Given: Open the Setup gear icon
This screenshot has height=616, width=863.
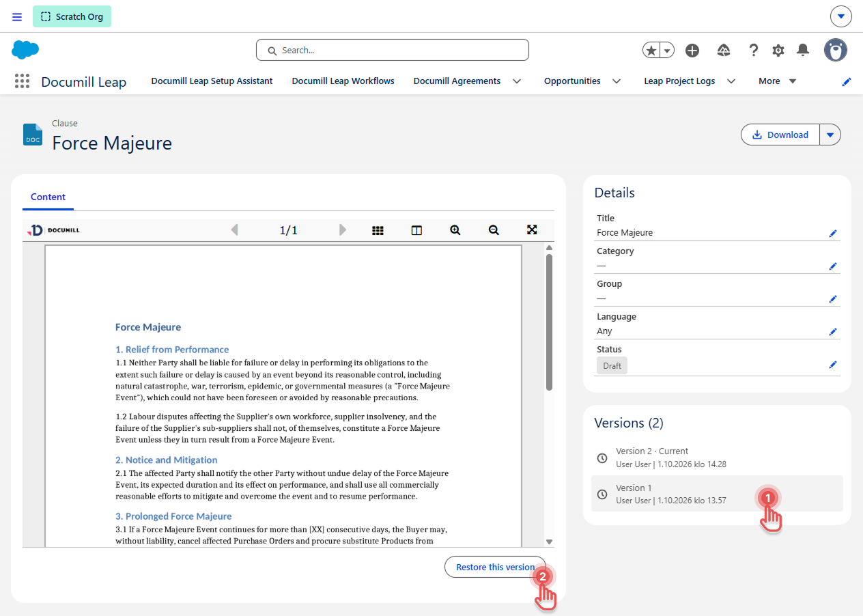Looking at the screenshot, I should pos(778,50).
